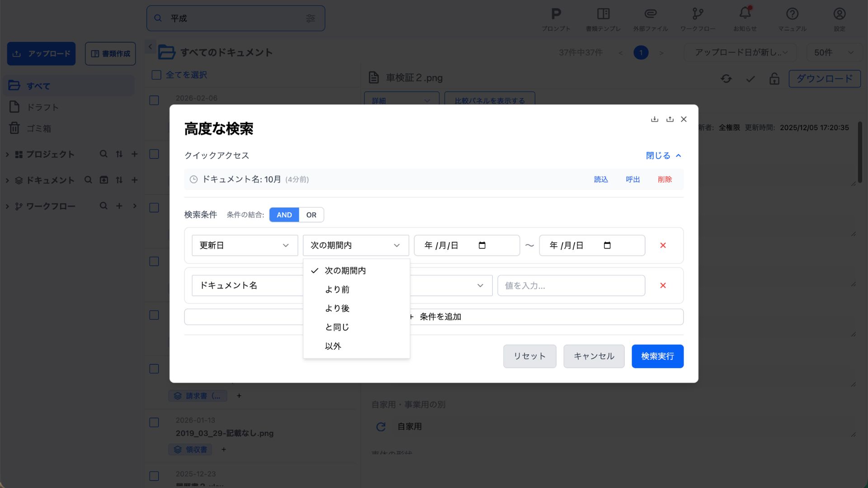Choose 以外 from the dropdown list
The width and height of the screenshot is (868, 488).
tap(333, 346)
